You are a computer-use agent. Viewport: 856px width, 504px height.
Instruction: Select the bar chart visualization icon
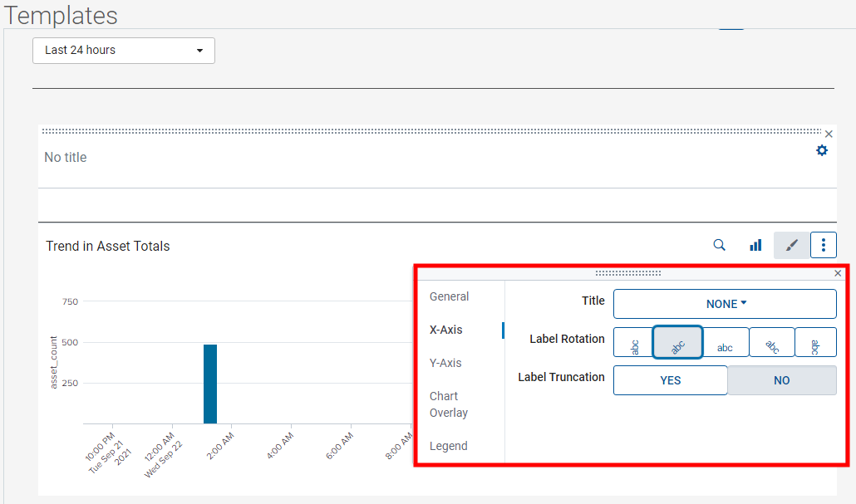coord(755,246)
